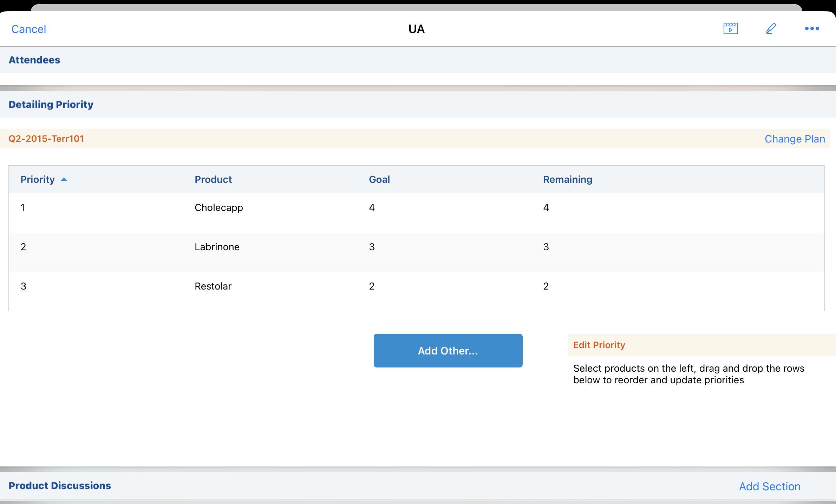Click Remaining column header

(x=567, y=179)
